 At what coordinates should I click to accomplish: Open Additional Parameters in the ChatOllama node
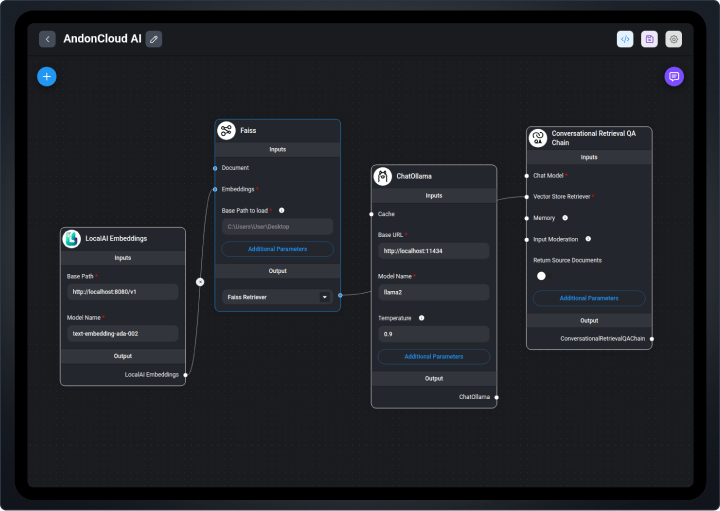tap(433, 356)
